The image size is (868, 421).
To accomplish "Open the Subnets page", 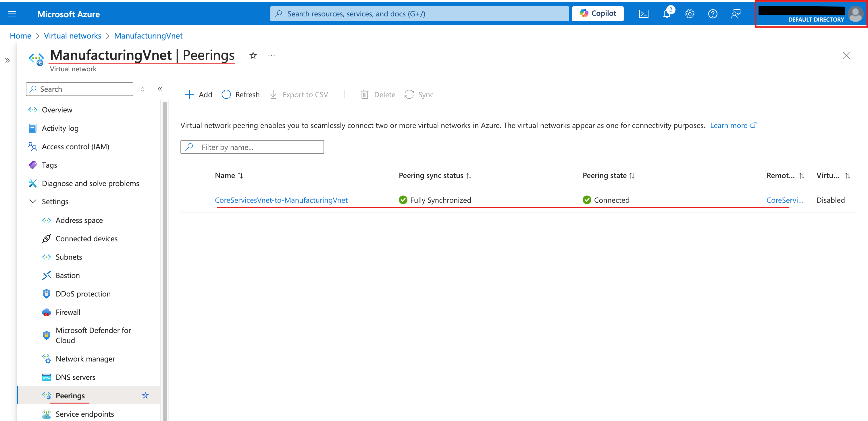I will [x=69, y=257].
